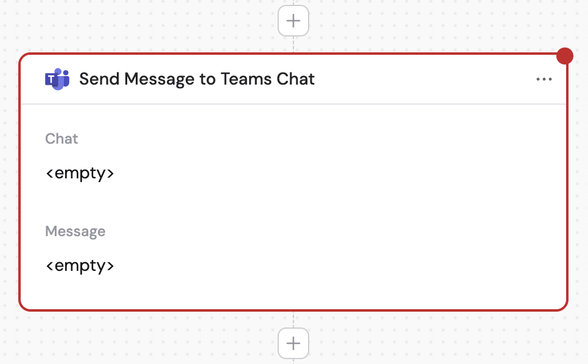The image size is (588, 364).
Task: Click the three-dot menu on the Teams step
Action: (x=544, y=79)
